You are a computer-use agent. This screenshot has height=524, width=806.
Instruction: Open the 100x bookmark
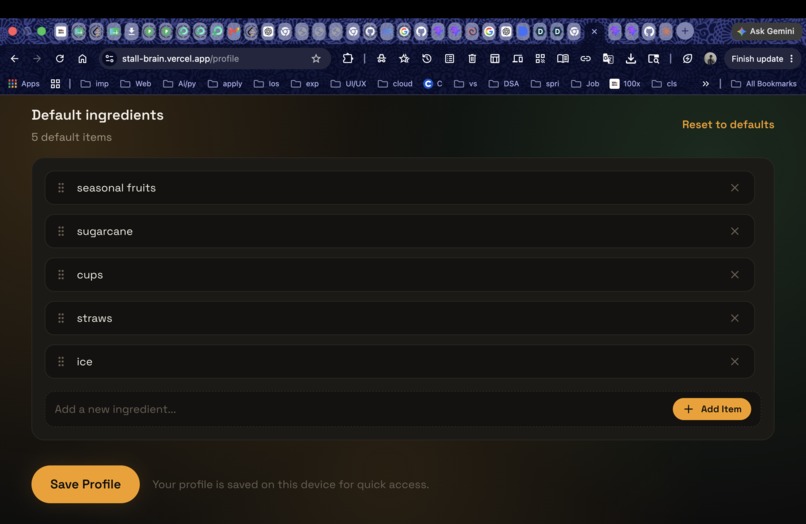pyautogui.click(x=625, y=84)
